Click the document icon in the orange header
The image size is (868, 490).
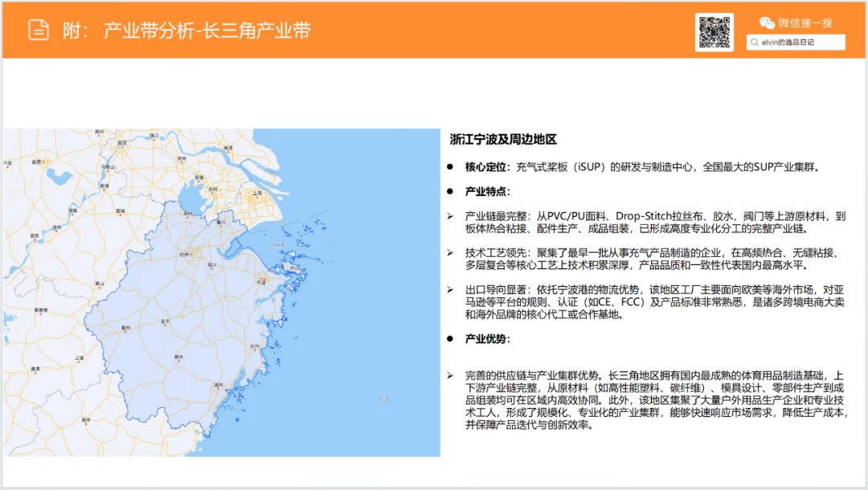[38, 28]
